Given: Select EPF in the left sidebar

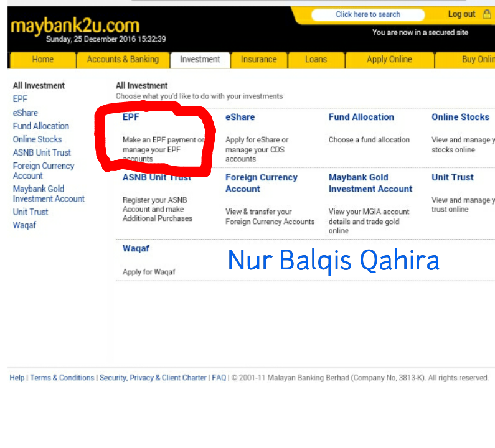Looking at the screenshot, I should click(20, 99).
